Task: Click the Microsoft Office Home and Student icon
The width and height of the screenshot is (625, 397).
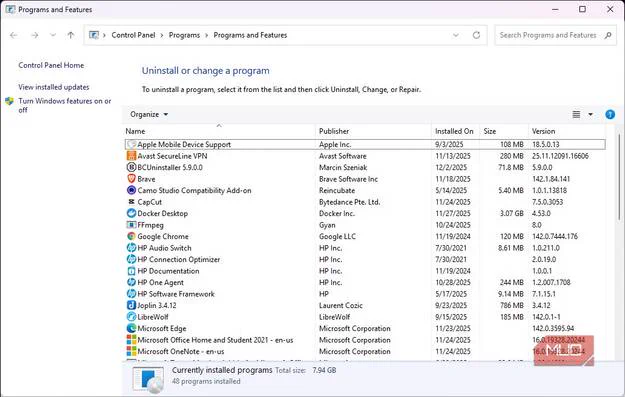Action: click(x=132, y=340)
